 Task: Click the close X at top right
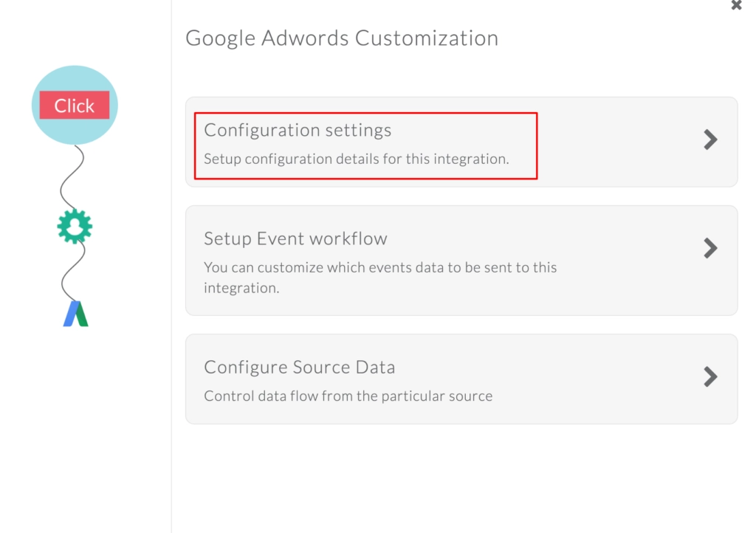pos(736,6)
